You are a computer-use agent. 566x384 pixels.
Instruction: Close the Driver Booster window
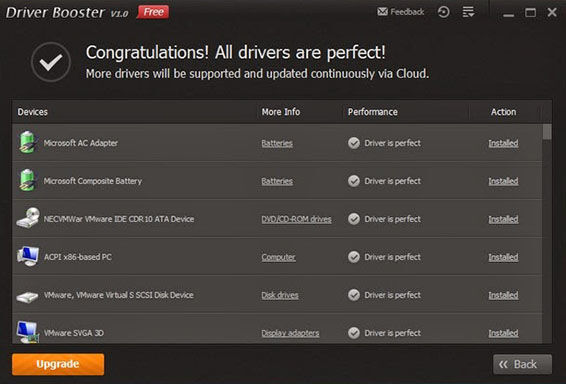552,12
